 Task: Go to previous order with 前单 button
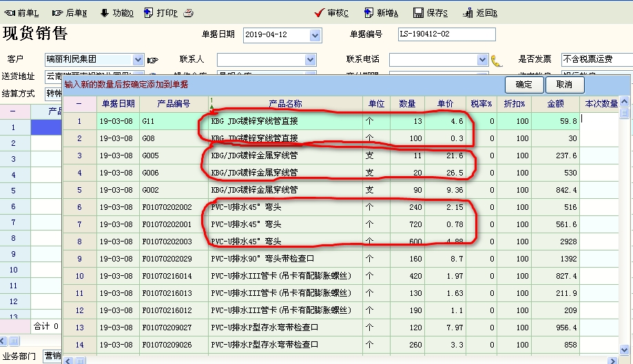(23, 12)
